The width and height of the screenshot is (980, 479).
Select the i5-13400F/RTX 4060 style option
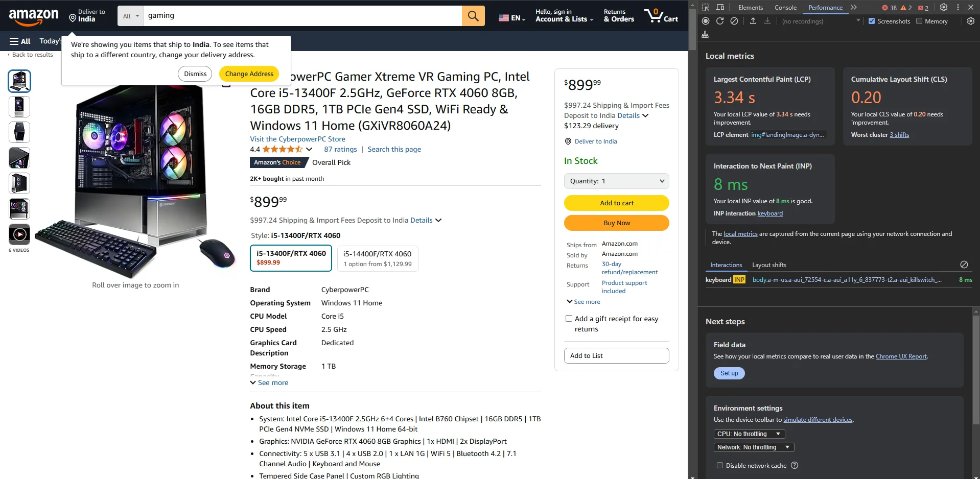click(291, 258)
